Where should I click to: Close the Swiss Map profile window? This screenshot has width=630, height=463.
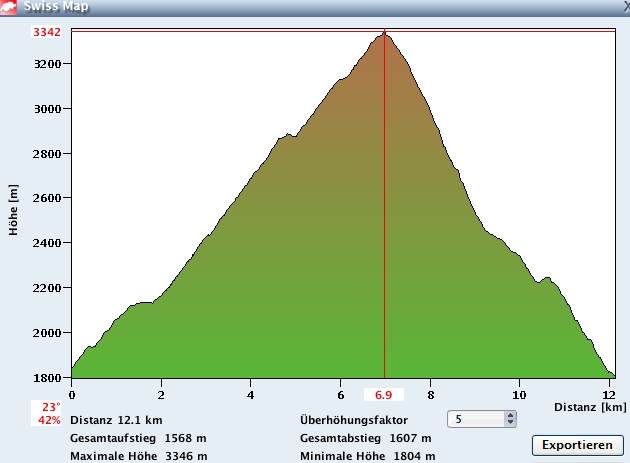(622, 6)
